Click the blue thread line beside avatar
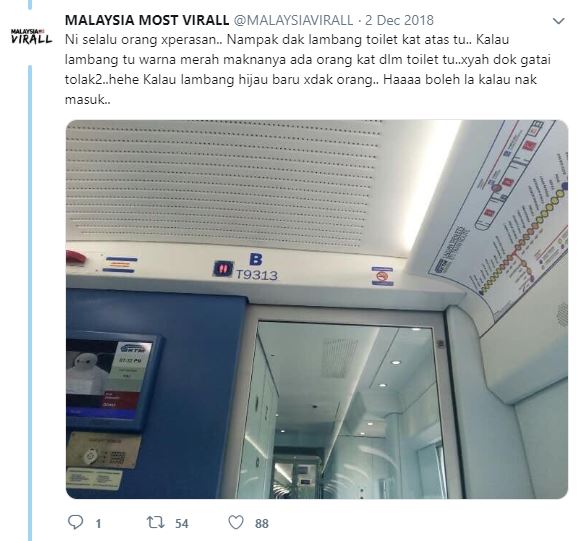Screen dimensions: 585x541 click(x=30, y=302)
